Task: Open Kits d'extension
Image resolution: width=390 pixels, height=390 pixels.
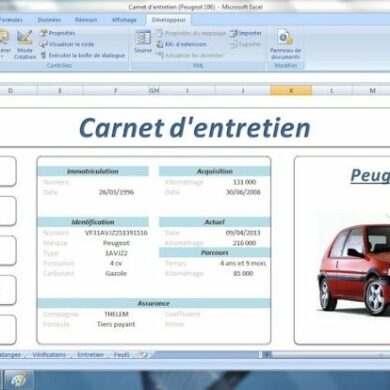Action: [181, 44]
